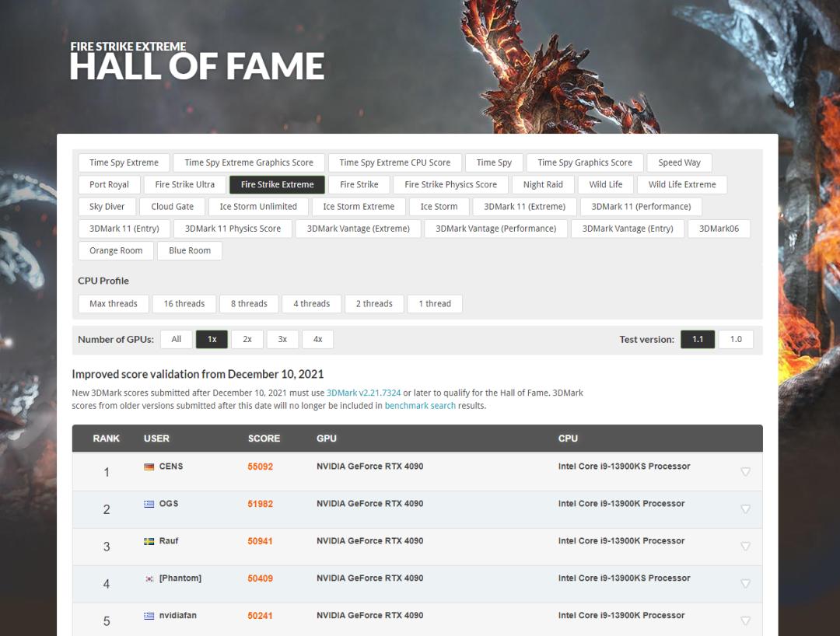Image resolution: width=840 pixels, height=636 pixels.
Task: Click the Greek flag icon beside nvidiafan
Action: (149, 616)
